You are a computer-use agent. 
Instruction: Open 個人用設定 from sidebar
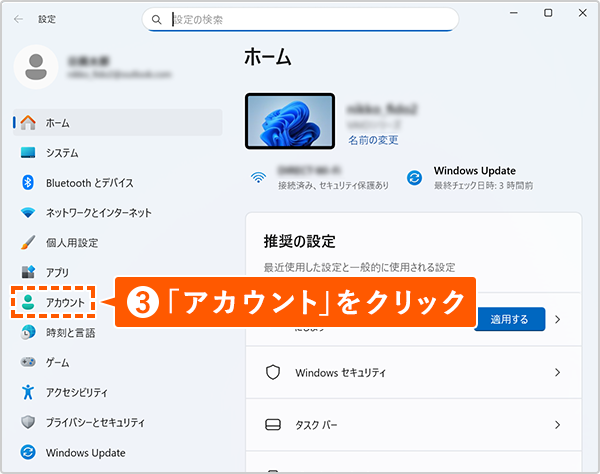tap(72, 242)
